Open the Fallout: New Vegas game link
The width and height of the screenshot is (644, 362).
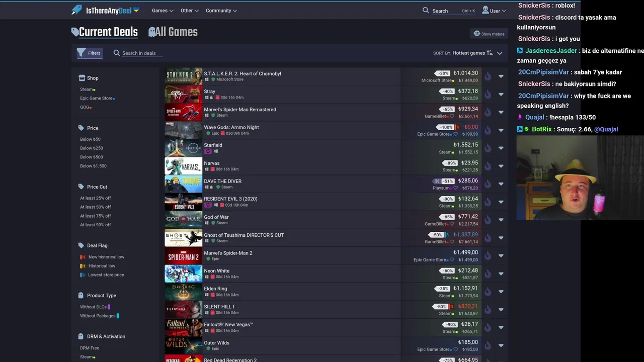pos(228,324)
